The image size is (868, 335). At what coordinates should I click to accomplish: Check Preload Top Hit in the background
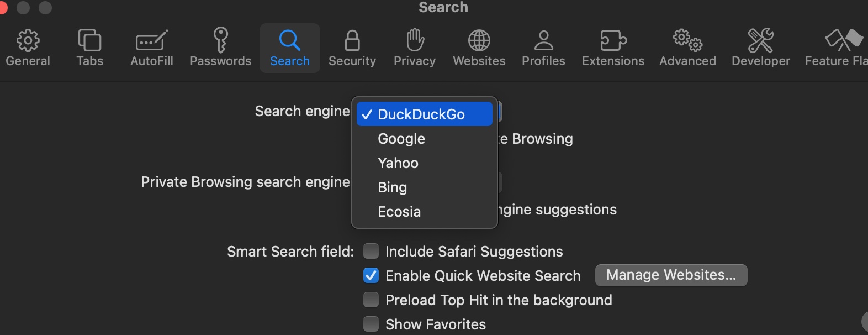[x=371, y=300]
